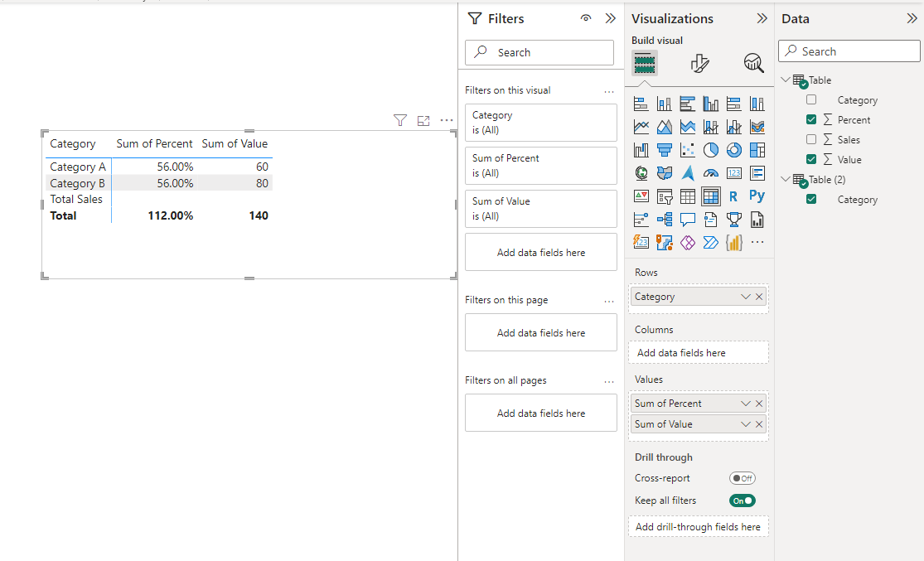Select the Azure map visual
The height and width of the screenshot is (561, 924).
(688, 172)
